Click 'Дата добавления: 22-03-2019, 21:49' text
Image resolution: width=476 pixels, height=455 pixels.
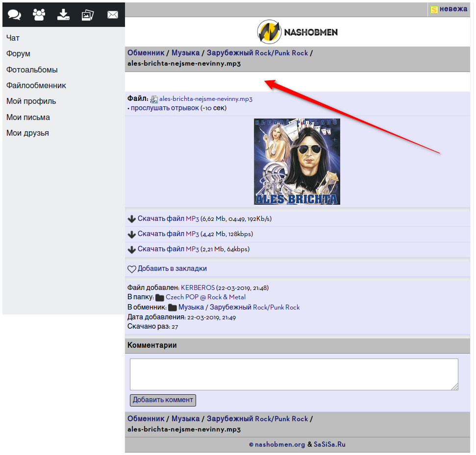click(181, 317)
